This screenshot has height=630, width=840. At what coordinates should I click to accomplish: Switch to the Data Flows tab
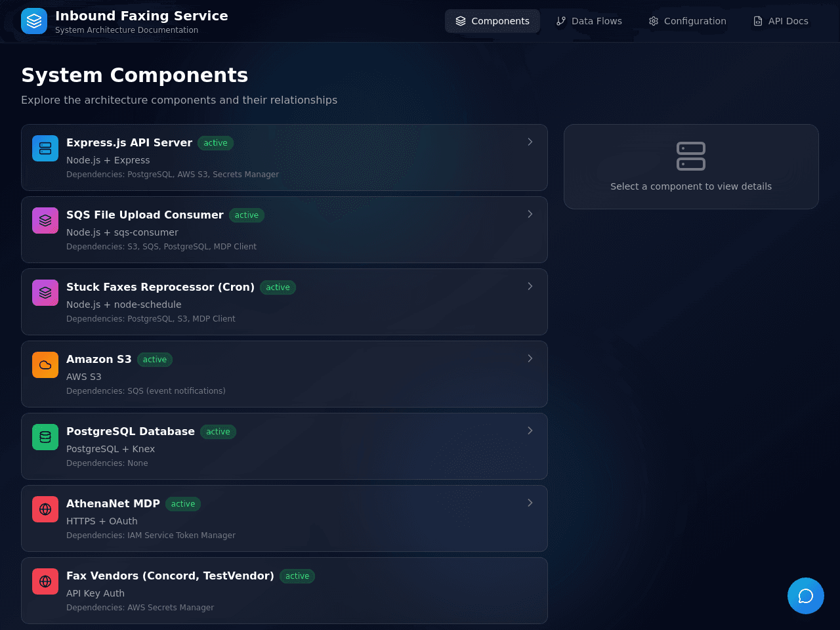[589, 21]
